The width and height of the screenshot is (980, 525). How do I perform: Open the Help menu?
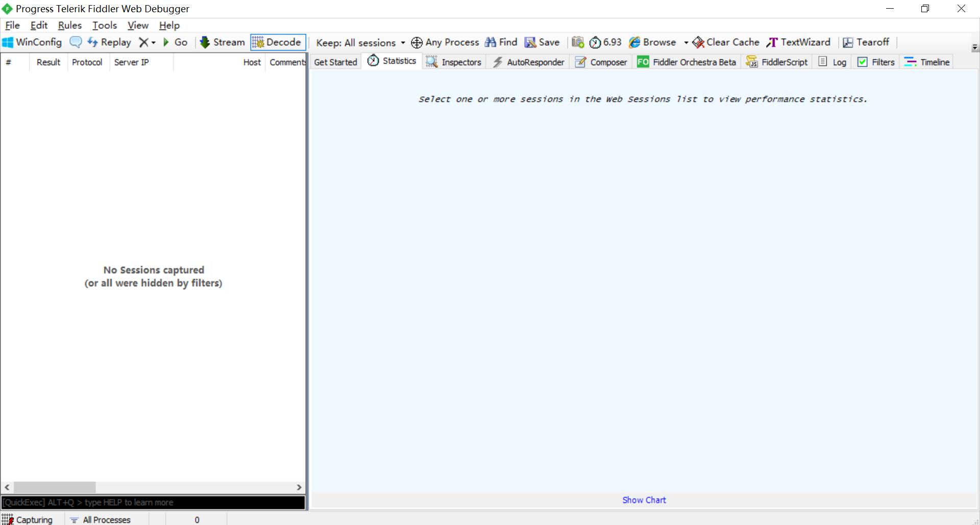tap(169, 26)
